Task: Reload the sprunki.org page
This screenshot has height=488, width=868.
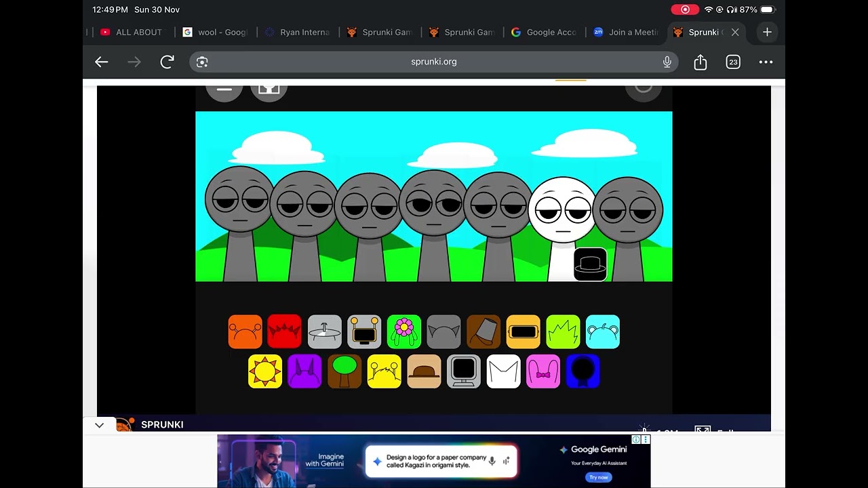Action: point(167,62)
